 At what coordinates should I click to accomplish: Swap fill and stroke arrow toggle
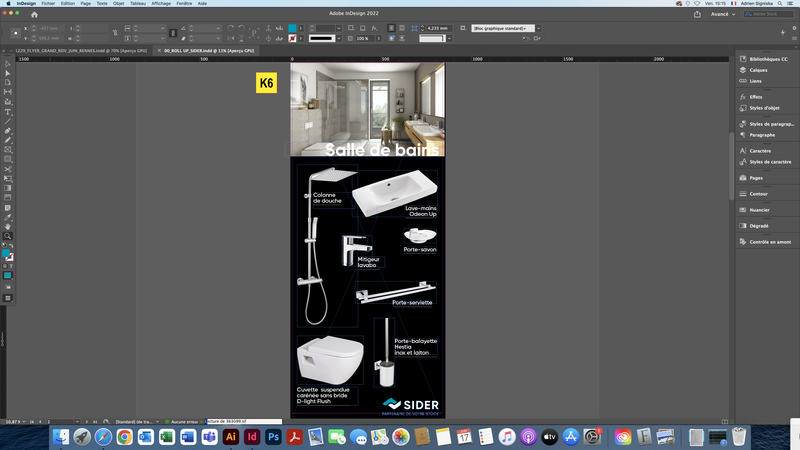[x=11, y=246]
